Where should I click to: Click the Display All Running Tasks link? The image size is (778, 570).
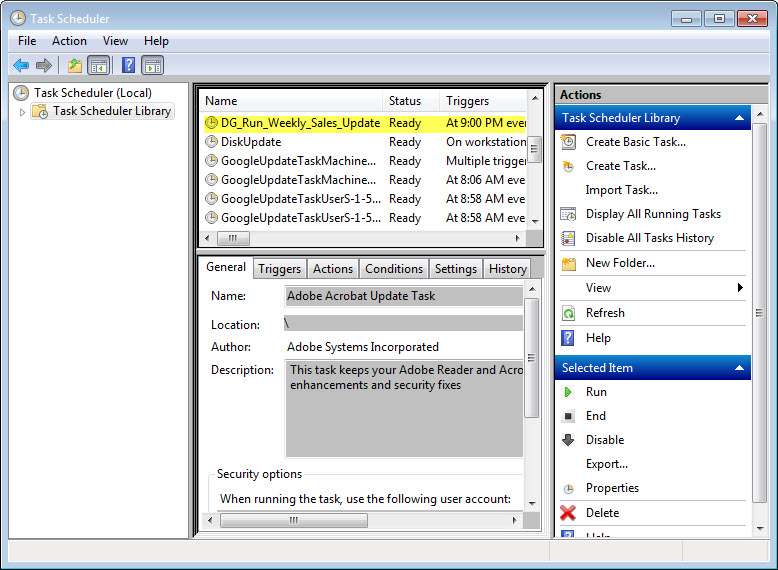point(653,214)
